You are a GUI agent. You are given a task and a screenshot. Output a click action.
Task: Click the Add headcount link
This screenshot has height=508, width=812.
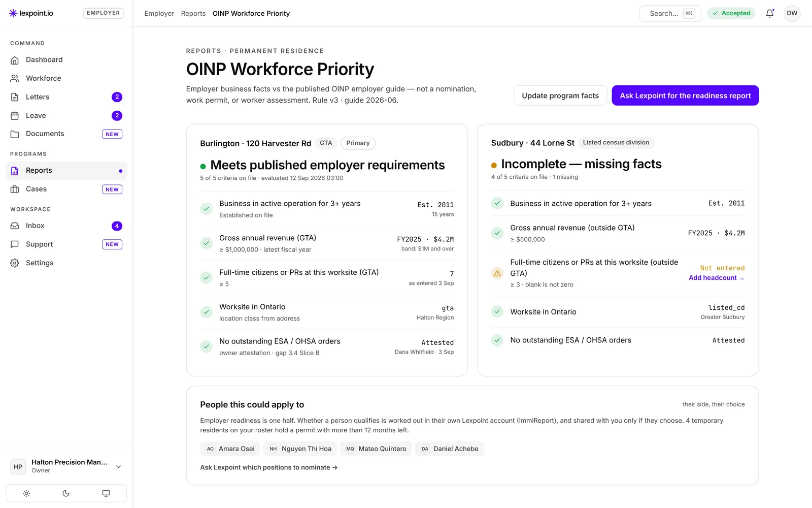[x=717, y=278]
